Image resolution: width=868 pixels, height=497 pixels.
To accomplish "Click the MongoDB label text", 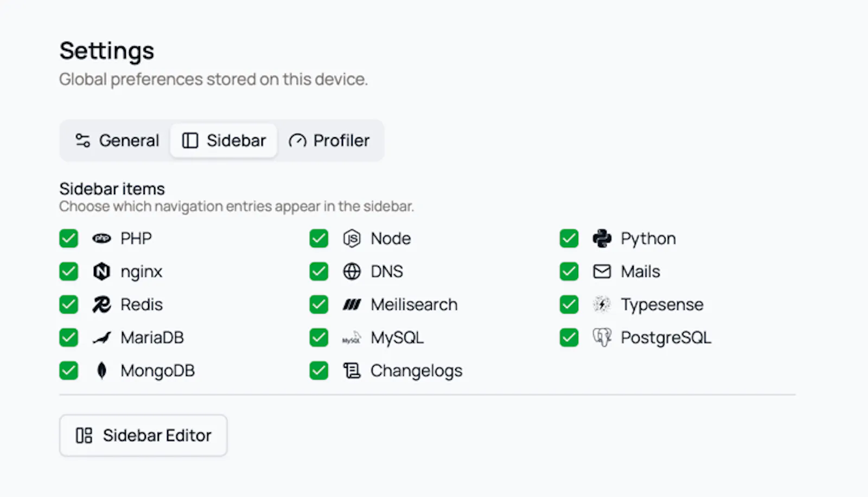I will [x=158, y=371].
